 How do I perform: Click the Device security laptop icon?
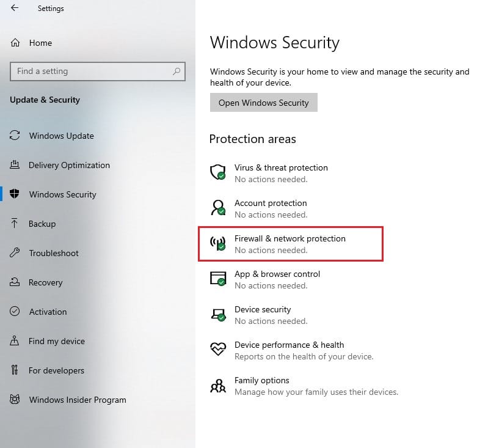pos(219,315)
